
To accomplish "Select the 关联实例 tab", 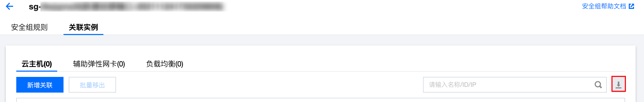I will coord(83,27).
